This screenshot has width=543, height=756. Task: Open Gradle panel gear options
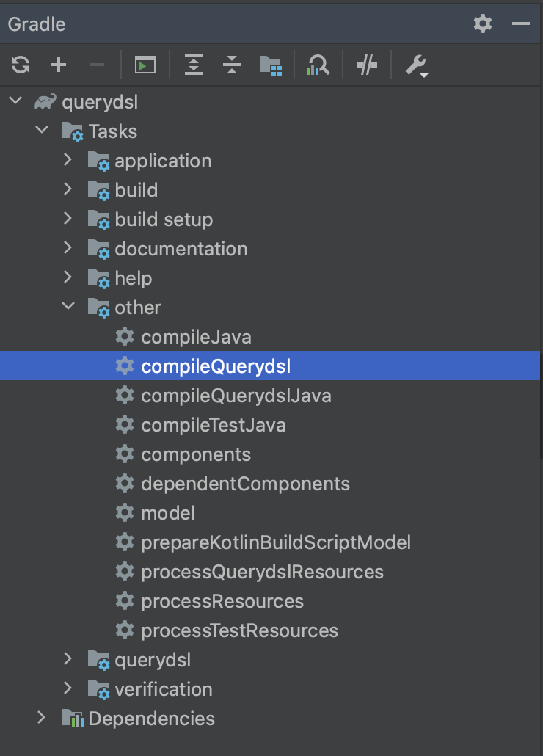click(x=483, y=23)
